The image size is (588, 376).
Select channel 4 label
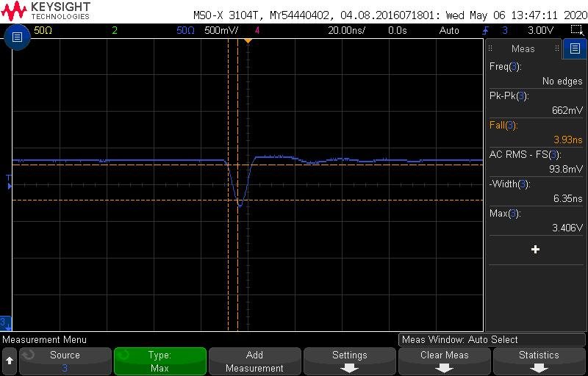point(257,30)
